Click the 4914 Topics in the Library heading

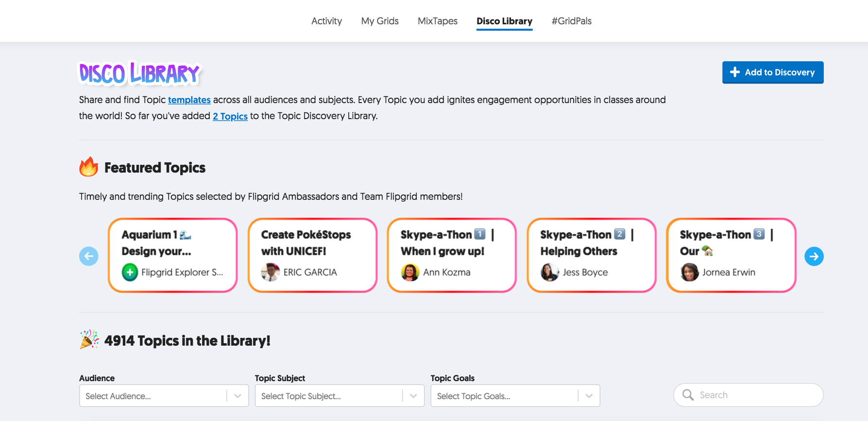187,341
